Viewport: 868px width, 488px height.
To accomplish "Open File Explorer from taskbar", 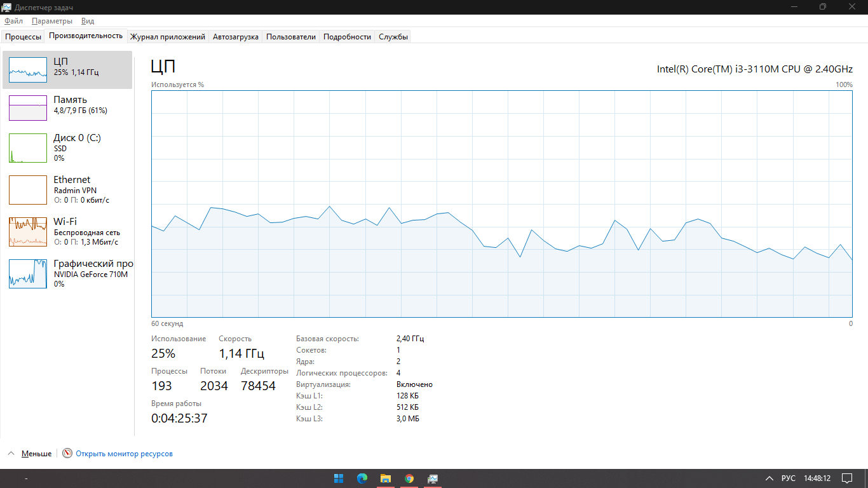I will click(x=385, y=478).
